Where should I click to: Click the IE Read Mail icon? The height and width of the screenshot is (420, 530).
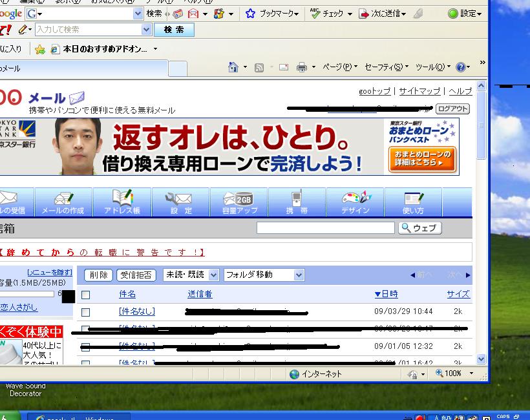[x=284, y=67]
